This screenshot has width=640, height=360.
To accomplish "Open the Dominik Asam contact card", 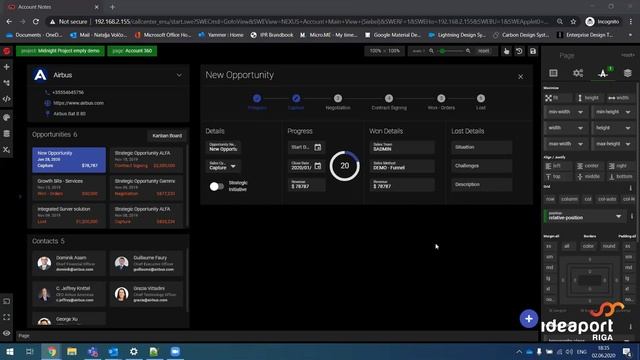I will click(x=69, y=263).
